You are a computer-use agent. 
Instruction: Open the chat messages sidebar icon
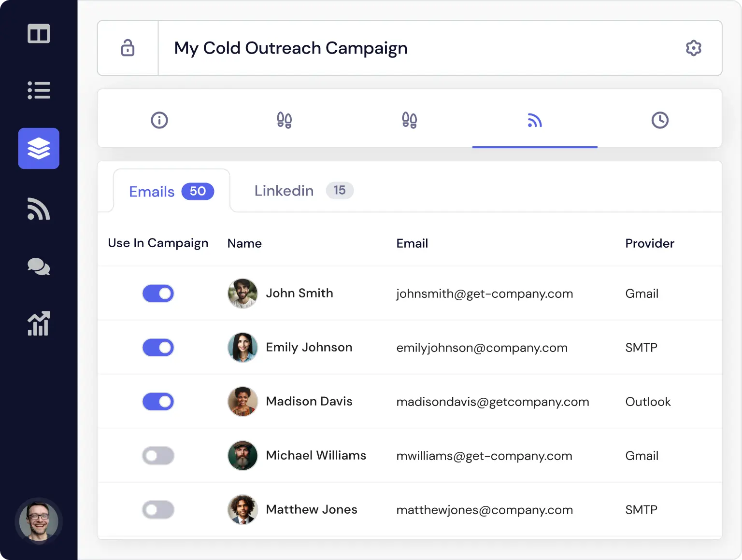click(39, 267)
